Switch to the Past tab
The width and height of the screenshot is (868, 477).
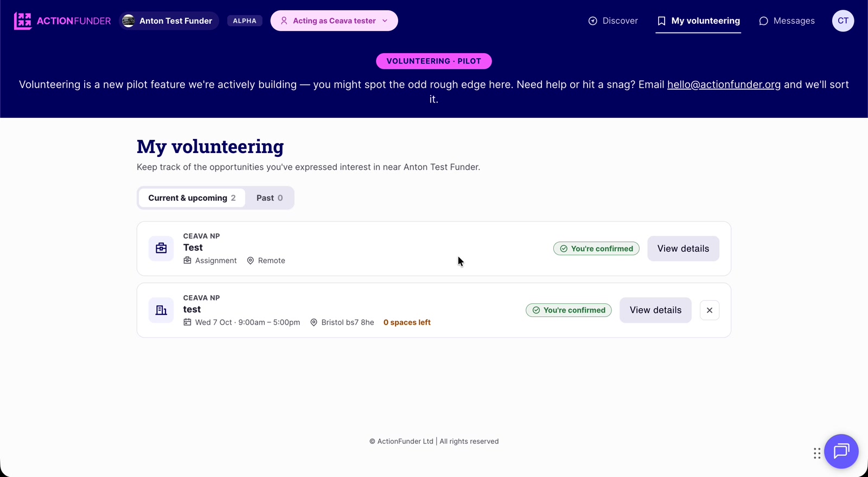[x=270, y=198]
